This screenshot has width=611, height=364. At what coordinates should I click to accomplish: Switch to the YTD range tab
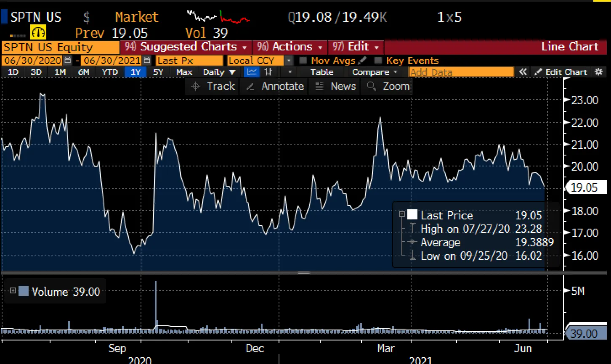point(109,72)
